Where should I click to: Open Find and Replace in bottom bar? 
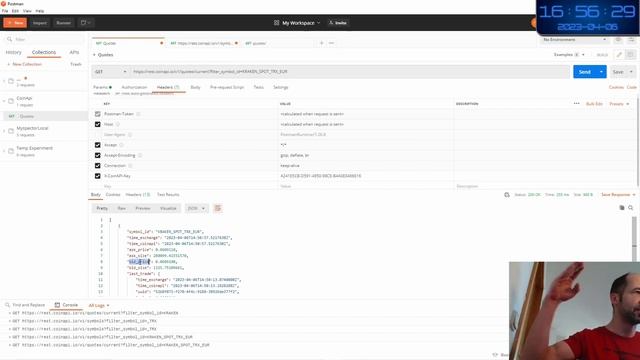click(25, 305)
